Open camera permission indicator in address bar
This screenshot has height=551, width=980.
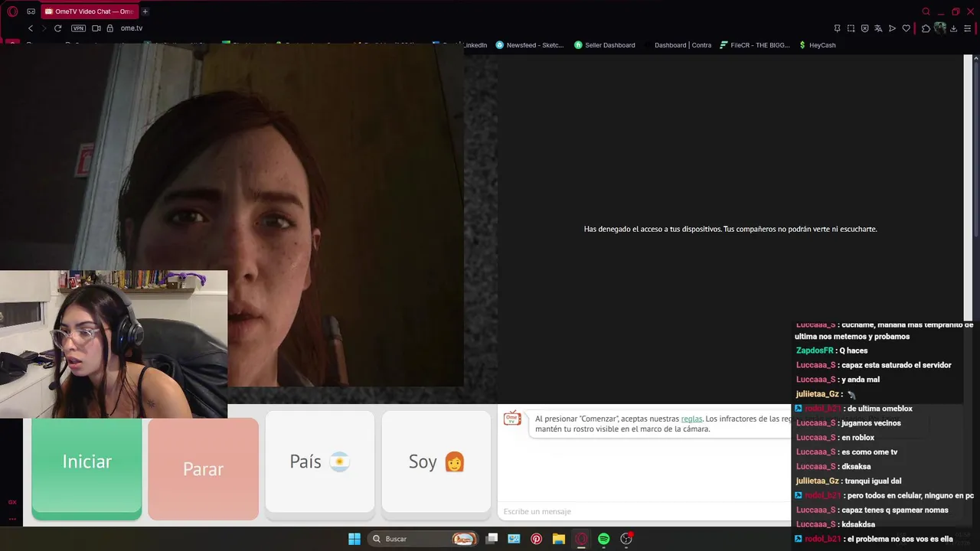point(96,28)
